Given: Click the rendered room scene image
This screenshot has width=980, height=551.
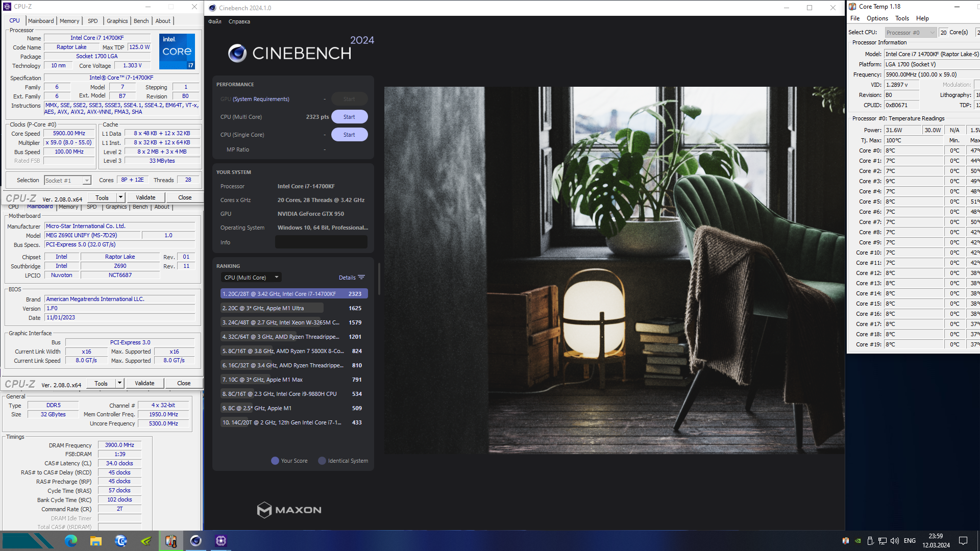Looking at the screenshot, I should 614,270.
